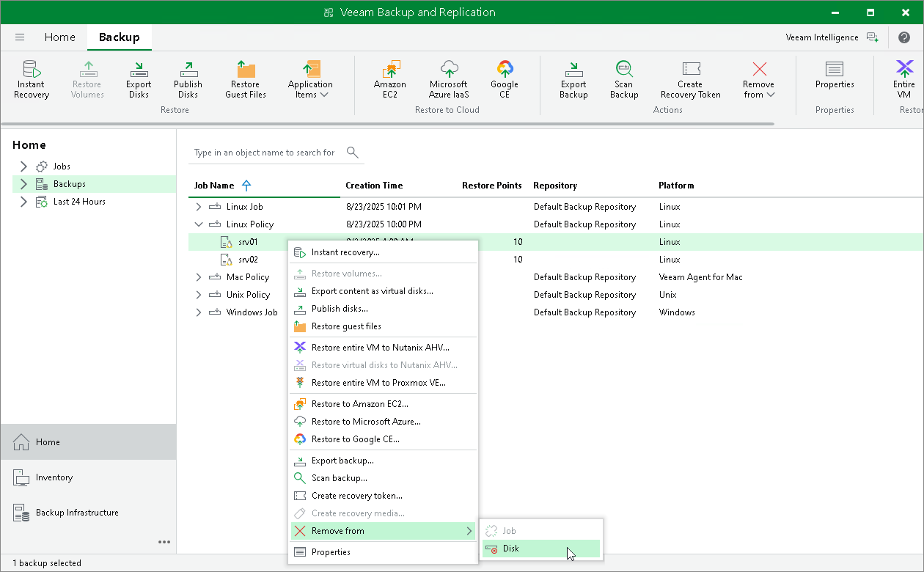Start Restore Guest Files from ribbon

pyautogui.click(x=246, y=79)
